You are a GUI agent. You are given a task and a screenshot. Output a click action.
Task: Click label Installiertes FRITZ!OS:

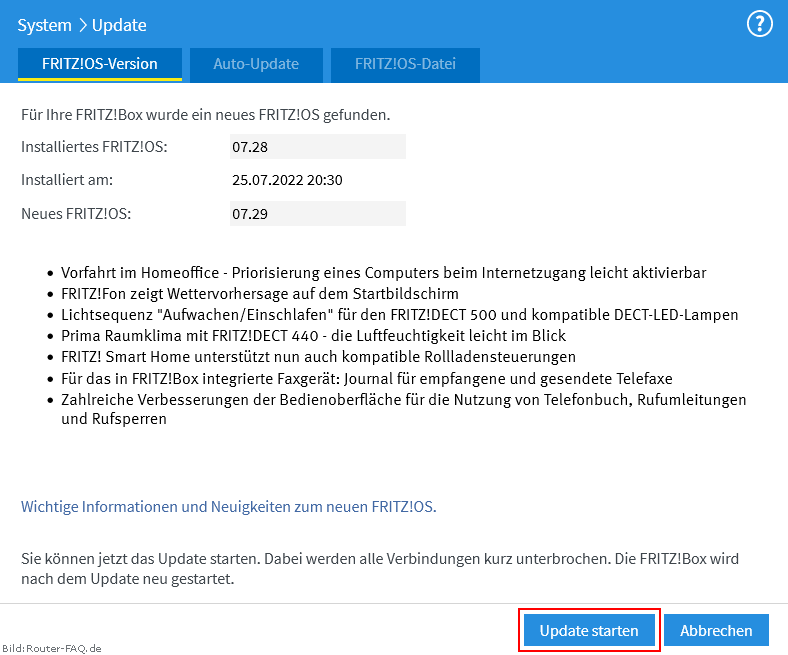click(94, 147)
